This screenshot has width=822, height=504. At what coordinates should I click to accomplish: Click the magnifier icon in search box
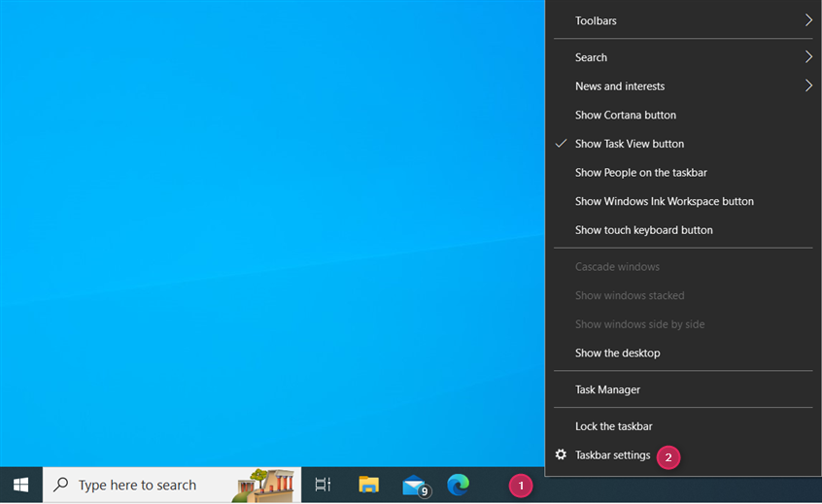[x=61, y=484]
